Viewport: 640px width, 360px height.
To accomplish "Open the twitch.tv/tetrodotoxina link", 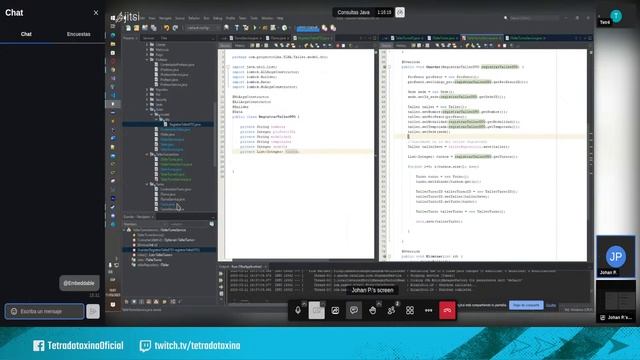I will pyautogui.click(x=190, y=346).
